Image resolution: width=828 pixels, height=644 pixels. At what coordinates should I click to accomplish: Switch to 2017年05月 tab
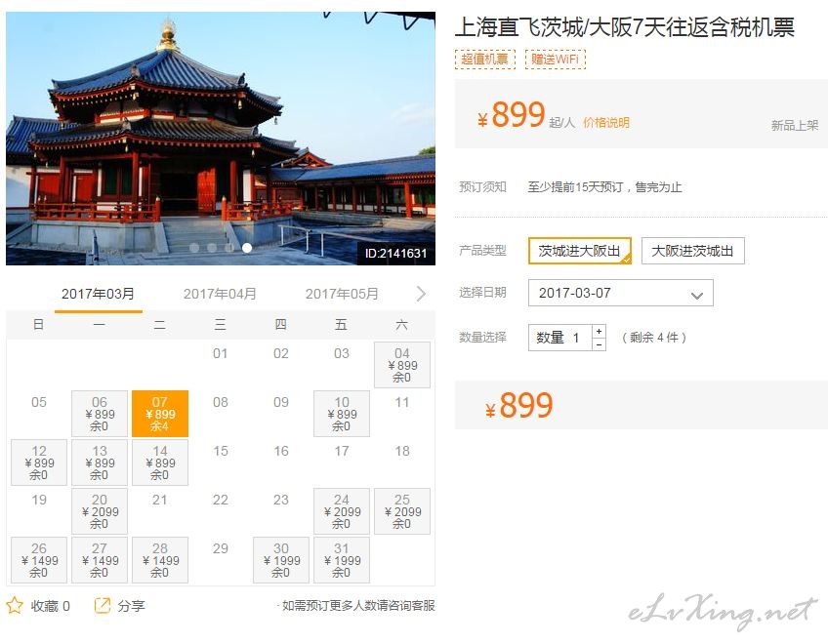pyautogui.click(x=342, y=294)
